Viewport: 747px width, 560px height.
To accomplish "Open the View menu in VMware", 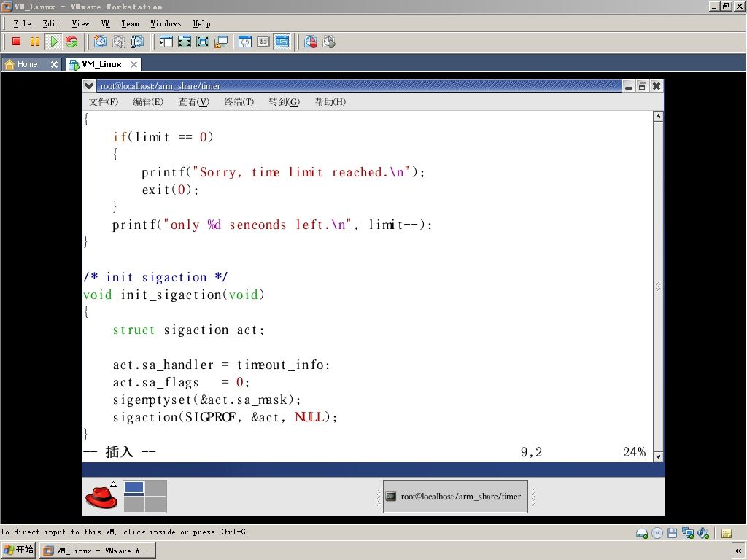I will pos(80,23).
